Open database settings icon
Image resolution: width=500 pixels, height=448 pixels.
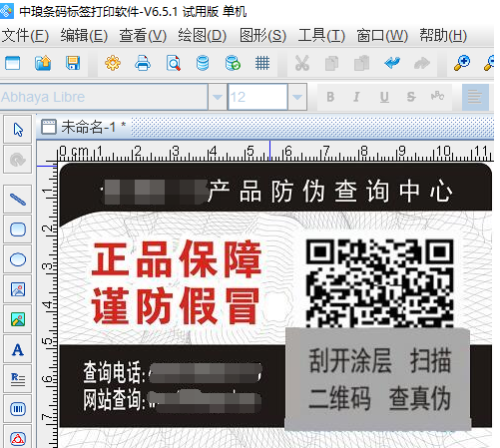click(x=203, y=63)
